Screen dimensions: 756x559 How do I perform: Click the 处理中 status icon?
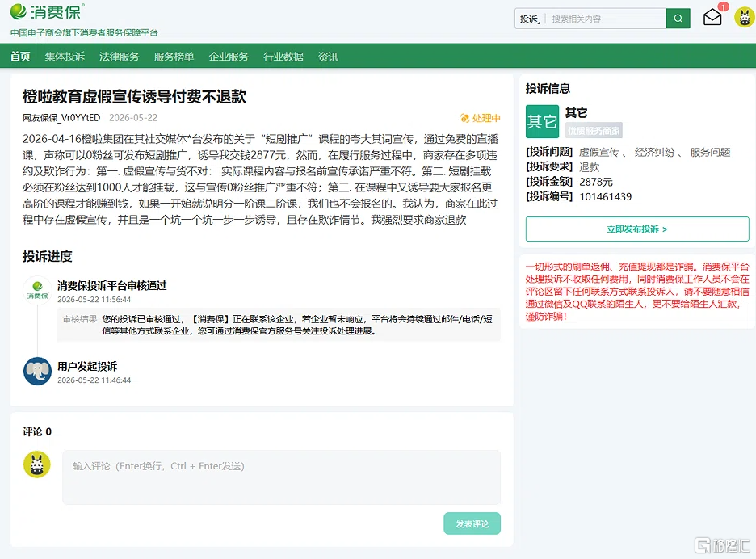(x=464, y=118)
